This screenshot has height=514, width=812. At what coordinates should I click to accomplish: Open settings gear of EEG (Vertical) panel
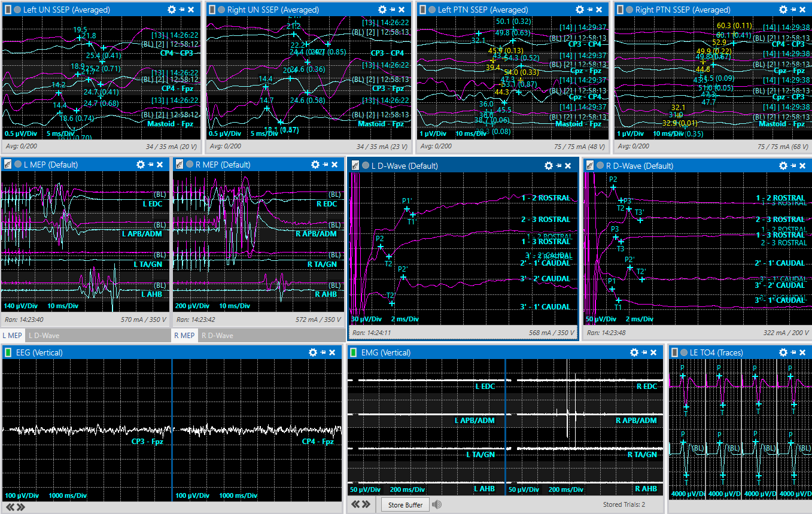313,352
